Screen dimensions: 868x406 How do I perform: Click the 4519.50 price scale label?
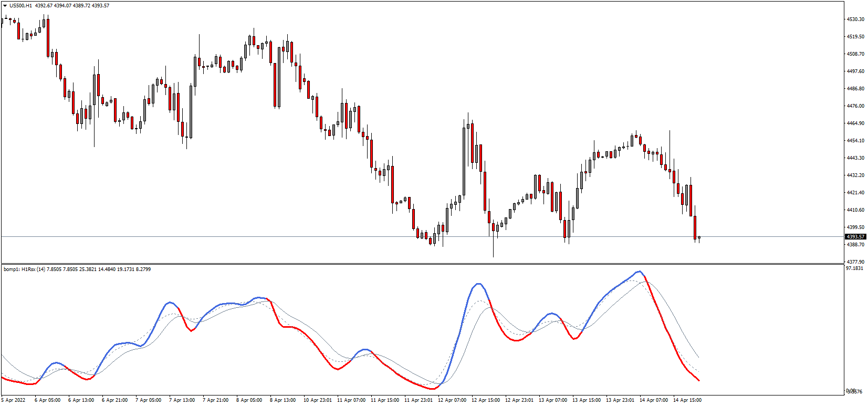(x=855, y=37)
